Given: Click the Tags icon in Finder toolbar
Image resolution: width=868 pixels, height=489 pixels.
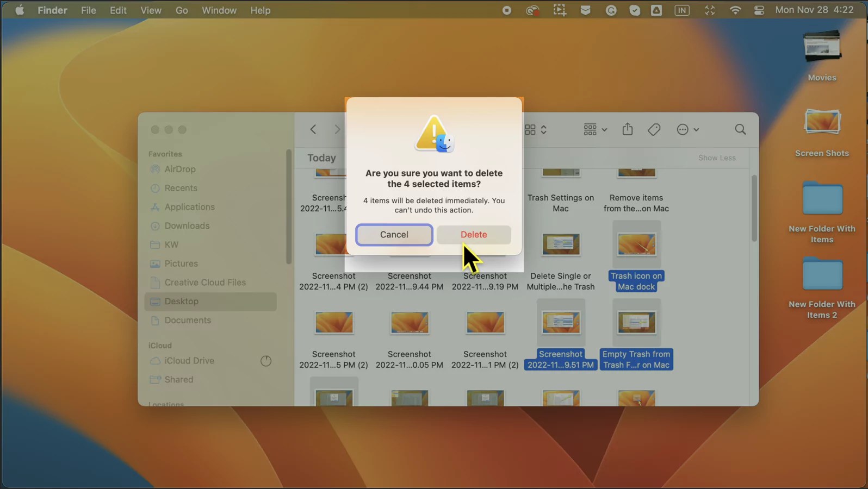Looking at the screenshot, I should point(654,129).
